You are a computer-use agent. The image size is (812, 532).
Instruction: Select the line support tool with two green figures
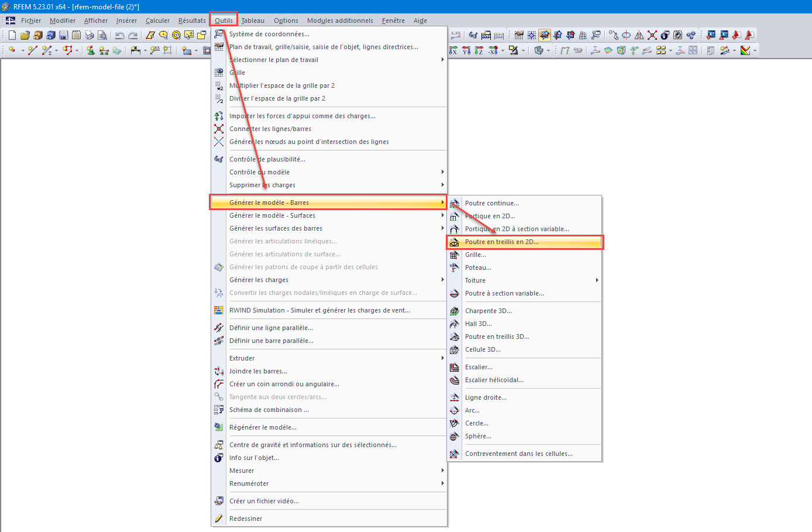104,50
